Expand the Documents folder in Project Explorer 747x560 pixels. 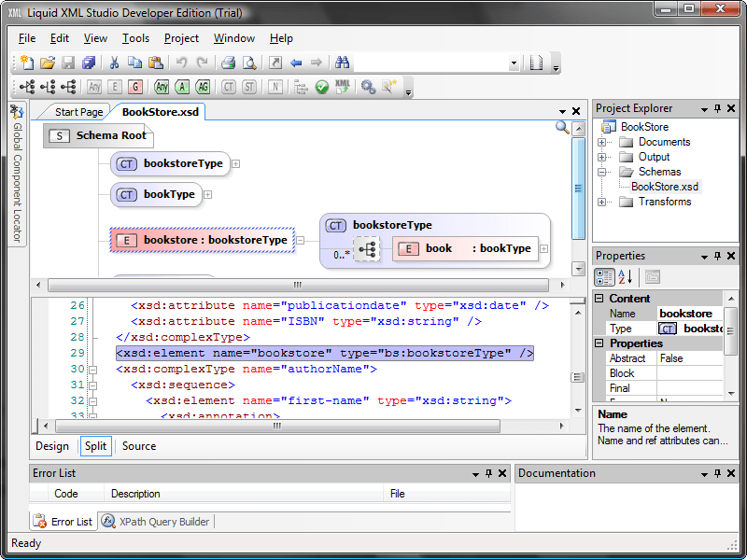[x=602, y=141]
